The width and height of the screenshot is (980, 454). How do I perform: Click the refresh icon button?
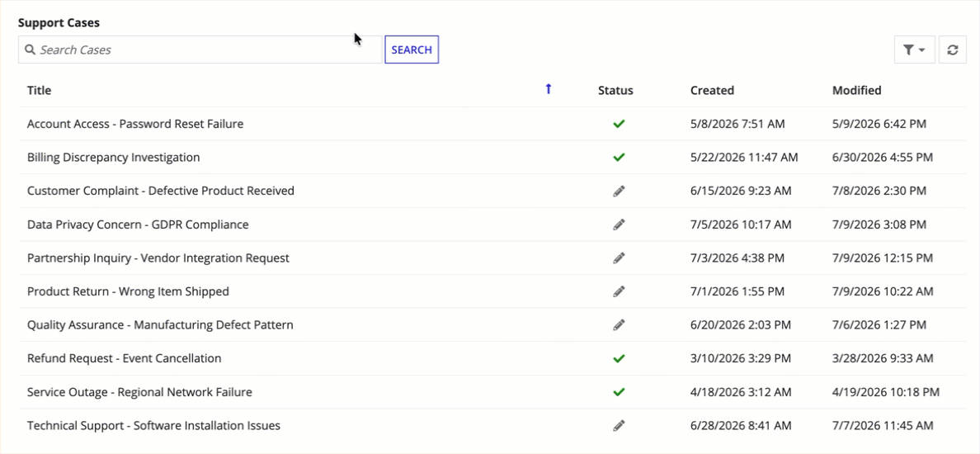(952, 50)
